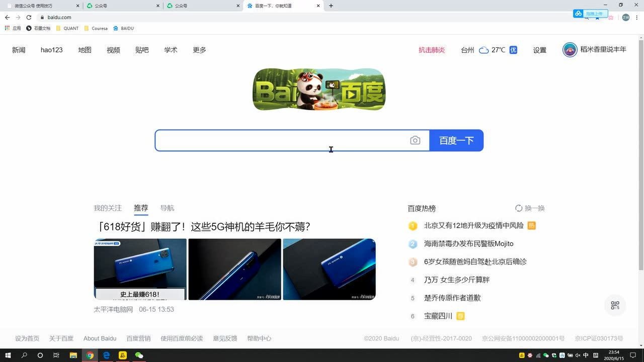Click the 优 air quality badge
The width and height of the screenshot is (644, 362).
(513, 50)
